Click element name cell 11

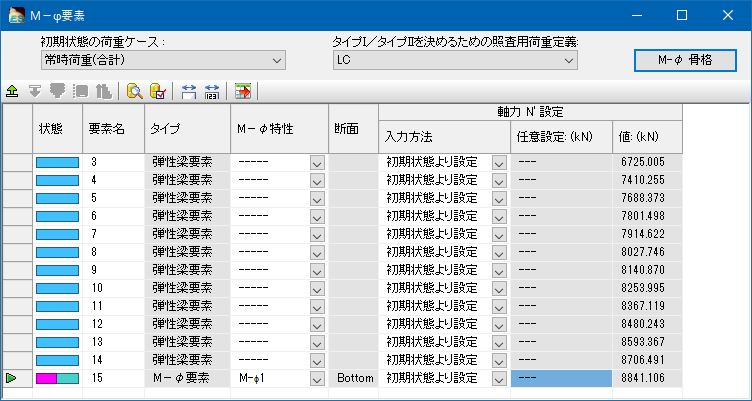[x=114, y=307]
